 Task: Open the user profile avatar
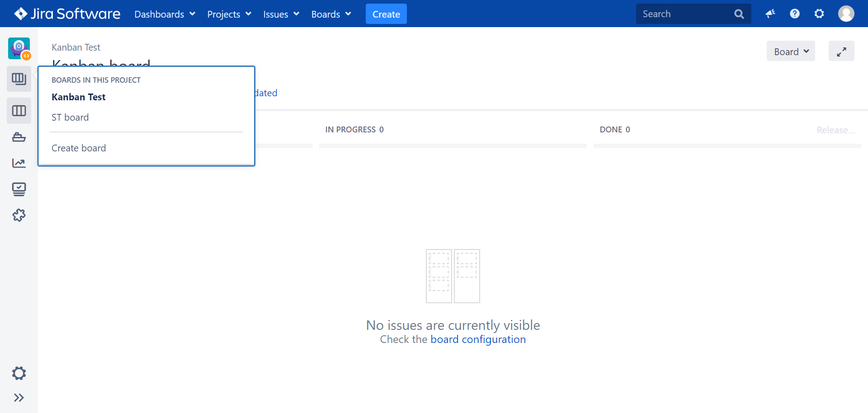846,14
